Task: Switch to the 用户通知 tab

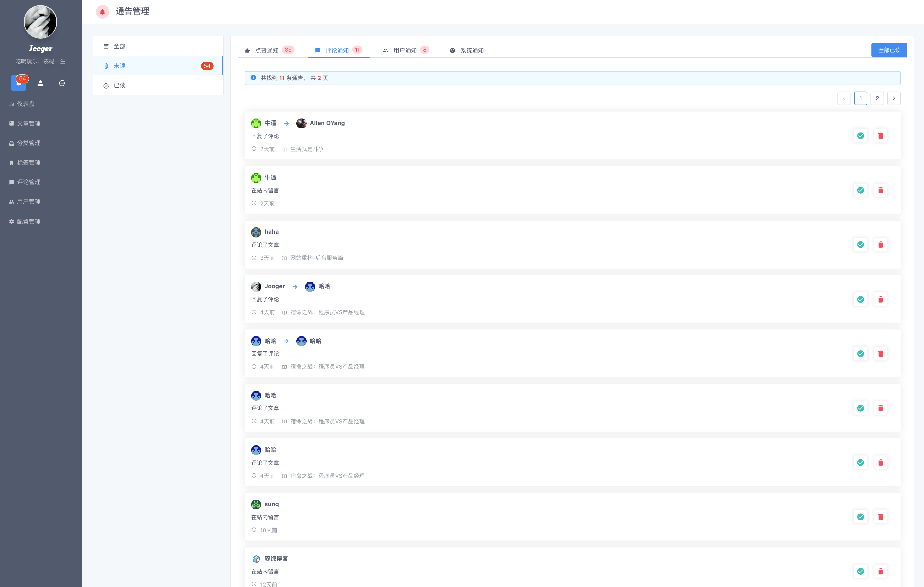Action: (x=405, y=50)
